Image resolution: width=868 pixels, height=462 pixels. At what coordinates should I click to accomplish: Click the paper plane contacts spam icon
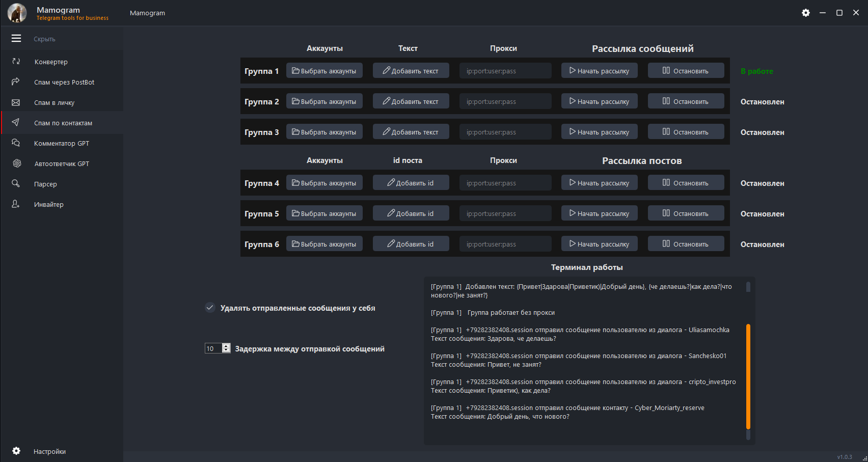click(16, 123)
